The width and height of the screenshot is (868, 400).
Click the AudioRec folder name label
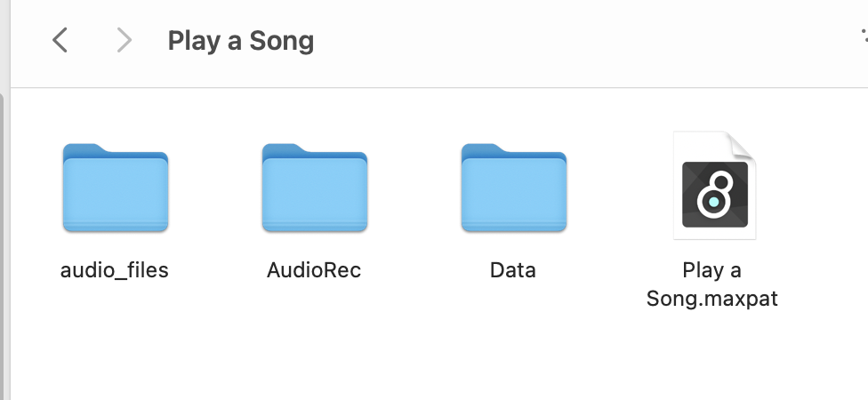314,270
